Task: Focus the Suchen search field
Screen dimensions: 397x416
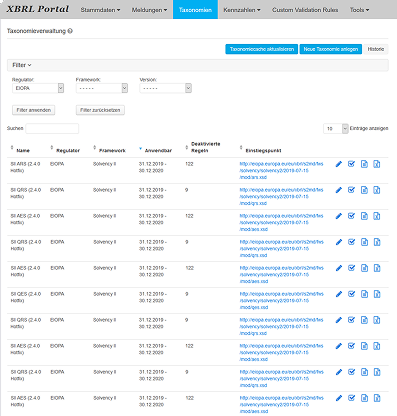Action: 52,128
